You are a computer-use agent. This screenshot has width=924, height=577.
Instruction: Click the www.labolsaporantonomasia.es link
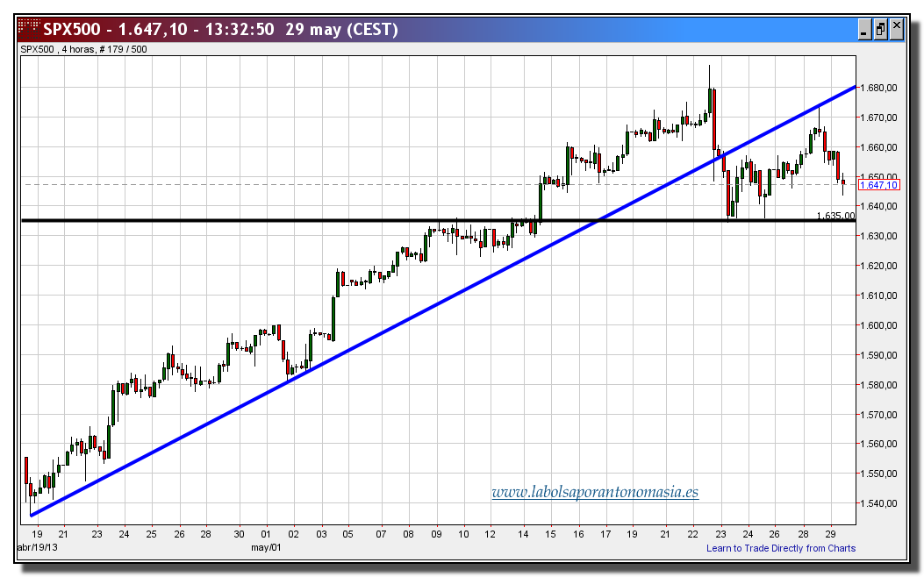(595, 492)
